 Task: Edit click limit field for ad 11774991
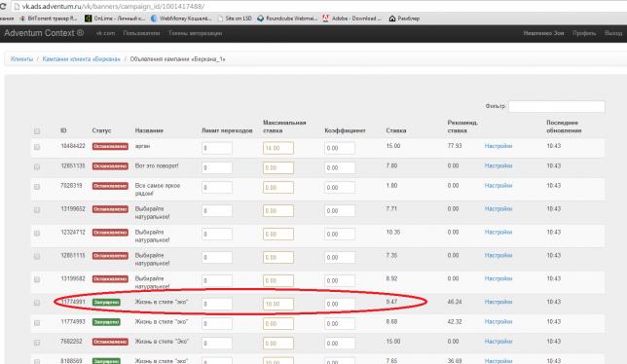(x=217, y=304)
